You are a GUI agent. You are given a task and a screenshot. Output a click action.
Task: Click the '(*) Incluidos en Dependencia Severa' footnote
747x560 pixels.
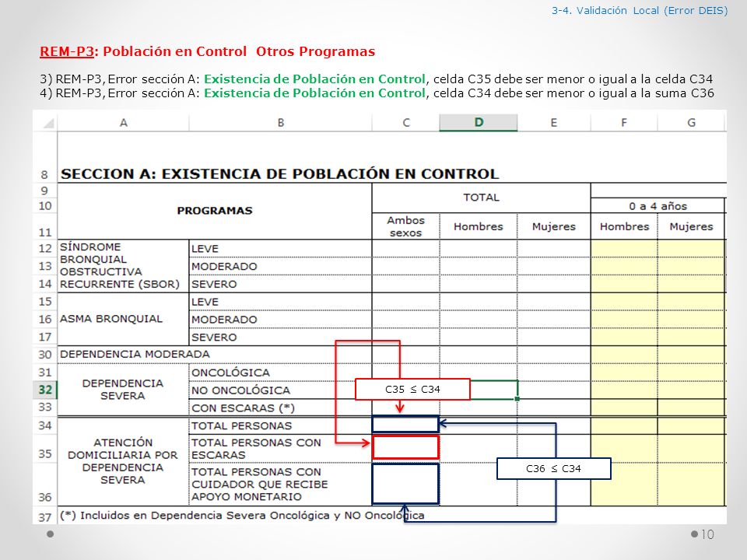(x=241, y=515)
